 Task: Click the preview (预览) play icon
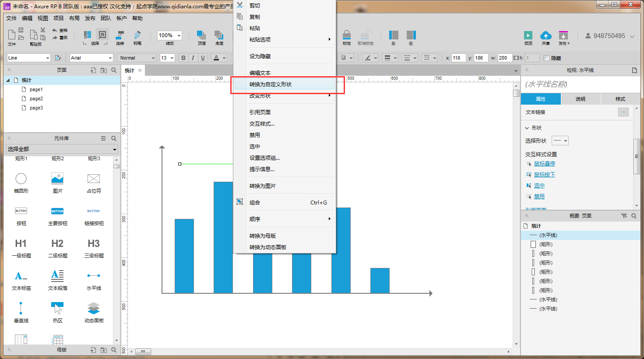[x=528, y=35]
